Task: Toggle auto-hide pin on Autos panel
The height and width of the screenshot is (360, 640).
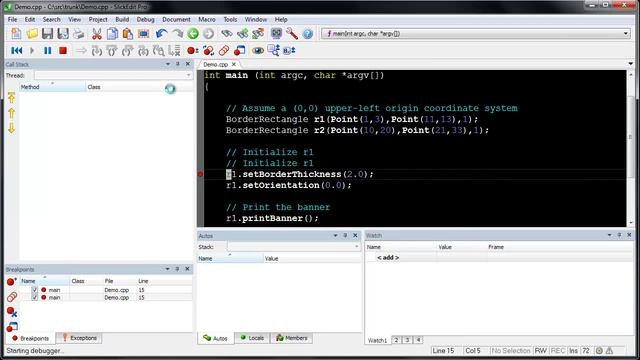Action: coord(345,236)
